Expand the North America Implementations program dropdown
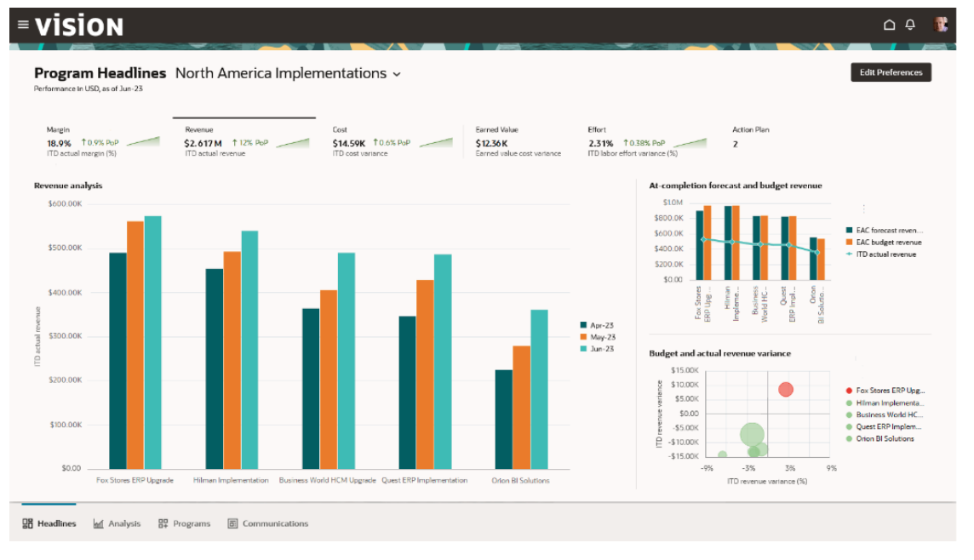974x560 pixels. coord(397,75)
